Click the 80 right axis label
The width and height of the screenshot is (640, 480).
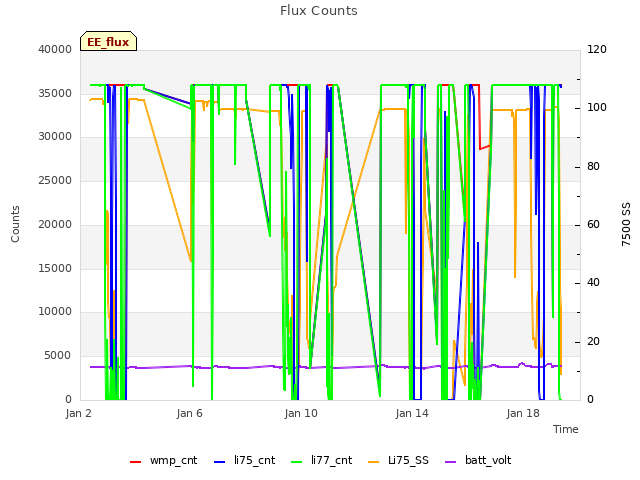(593, 167)
